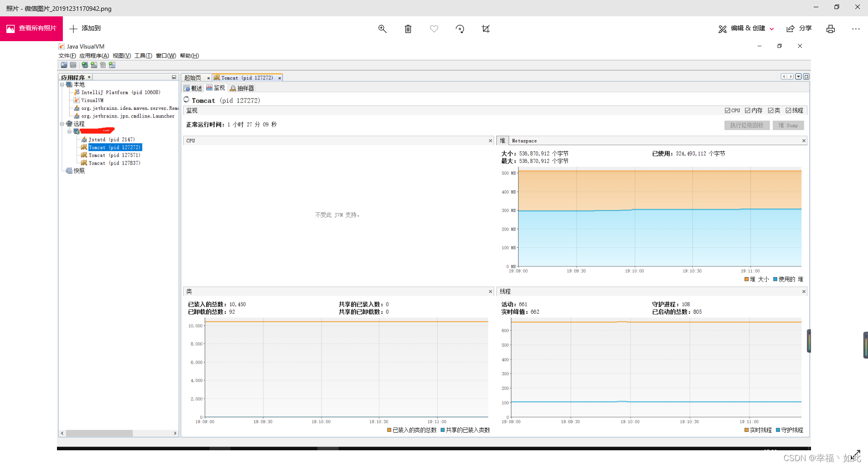
Task: Click scroll documents right arrow
Action: click(791, 76)
